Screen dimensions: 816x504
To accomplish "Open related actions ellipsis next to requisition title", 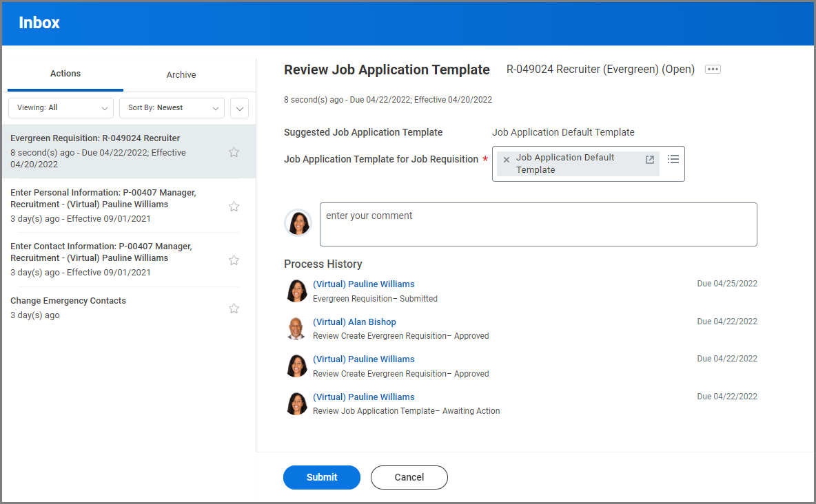I will click(713, 70).
